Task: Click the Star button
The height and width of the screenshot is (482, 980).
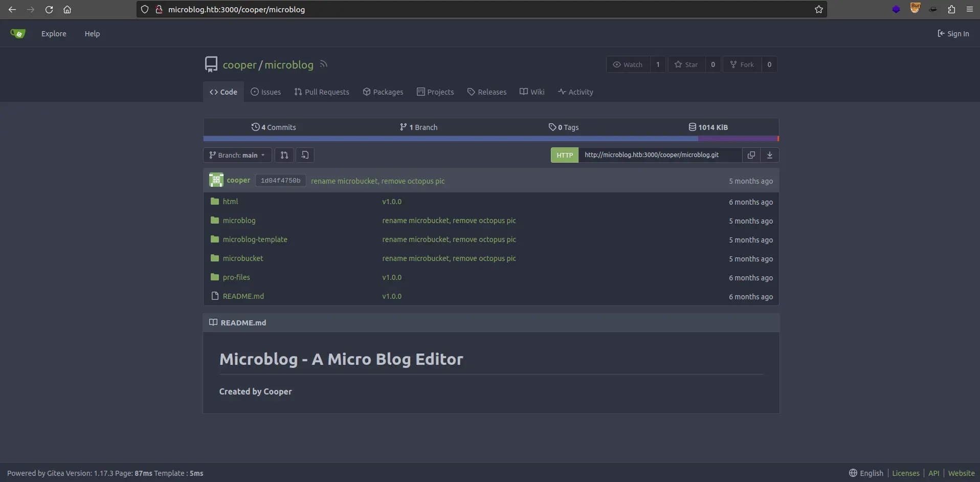Action: tap(686, 64)
